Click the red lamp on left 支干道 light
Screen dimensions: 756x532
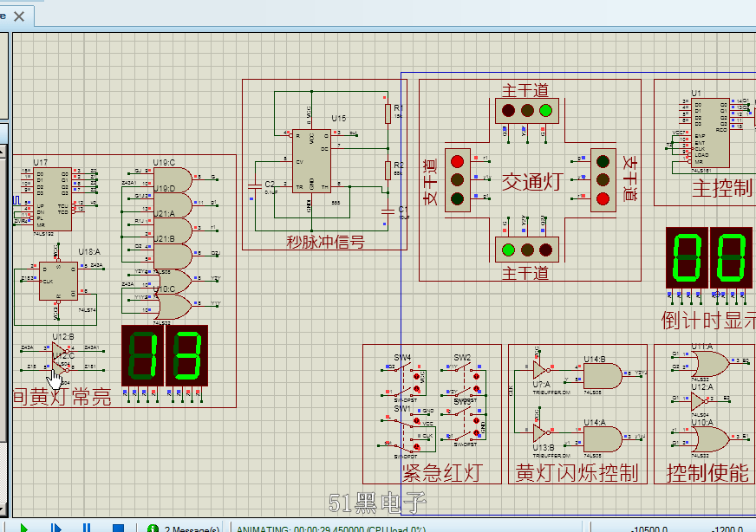[x=457, y=161]
